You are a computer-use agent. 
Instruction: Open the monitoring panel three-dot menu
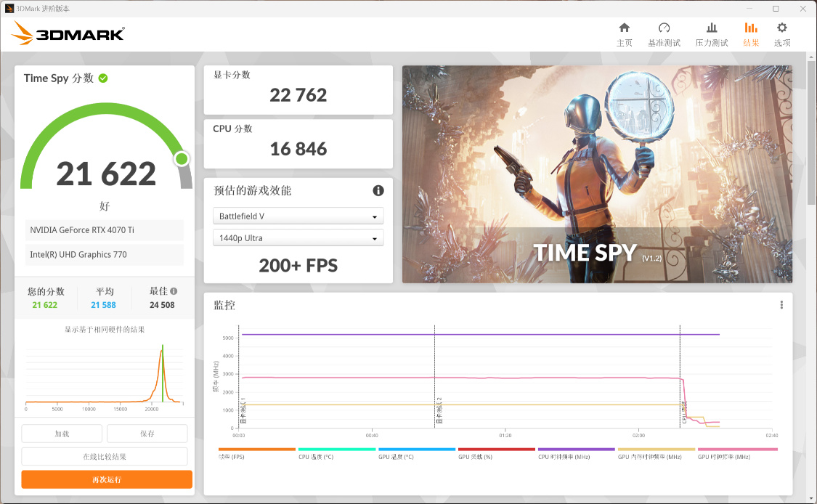click(781, 305)
